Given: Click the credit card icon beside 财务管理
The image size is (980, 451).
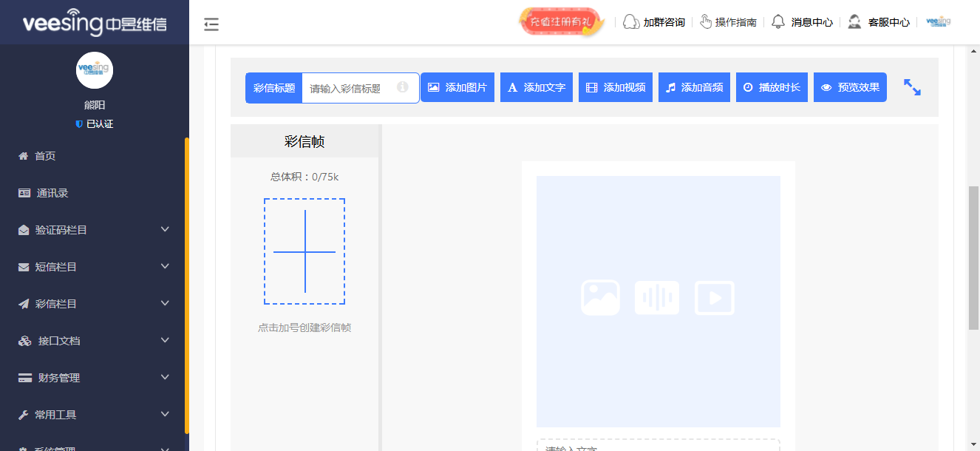Looking at the screenshot, I should pos(25,378).
